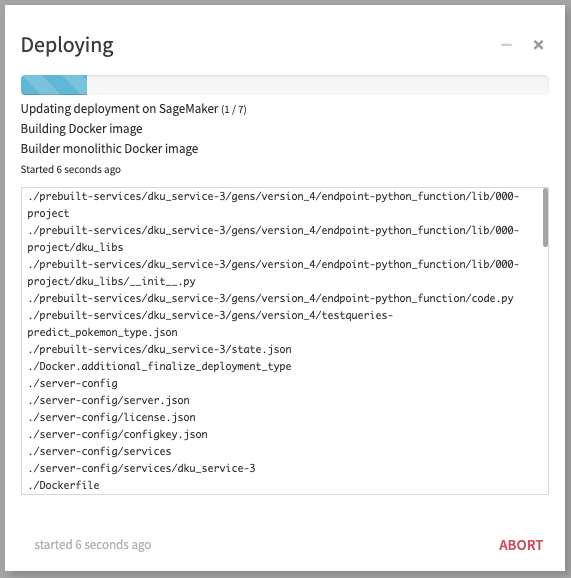Minimize the Deploying dialog
571x578 pixels.
point(506,45)
